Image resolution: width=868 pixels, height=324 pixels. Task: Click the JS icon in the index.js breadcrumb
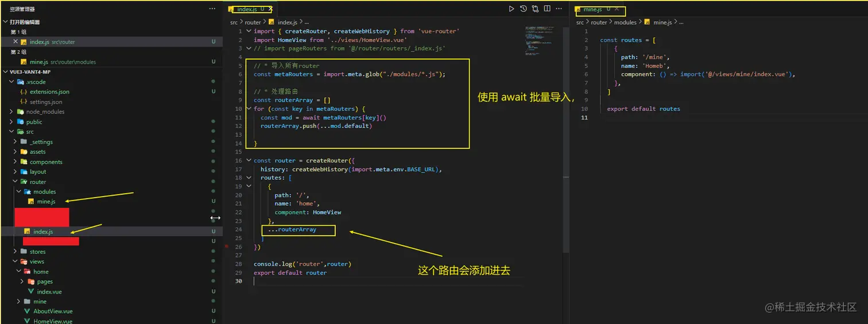coord(272,22)
